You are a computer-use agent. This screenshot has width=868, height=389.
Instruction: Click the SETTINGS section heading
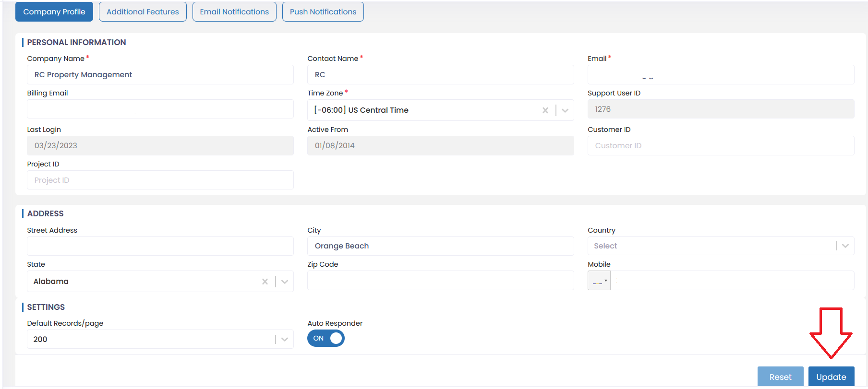pos(46,307)
